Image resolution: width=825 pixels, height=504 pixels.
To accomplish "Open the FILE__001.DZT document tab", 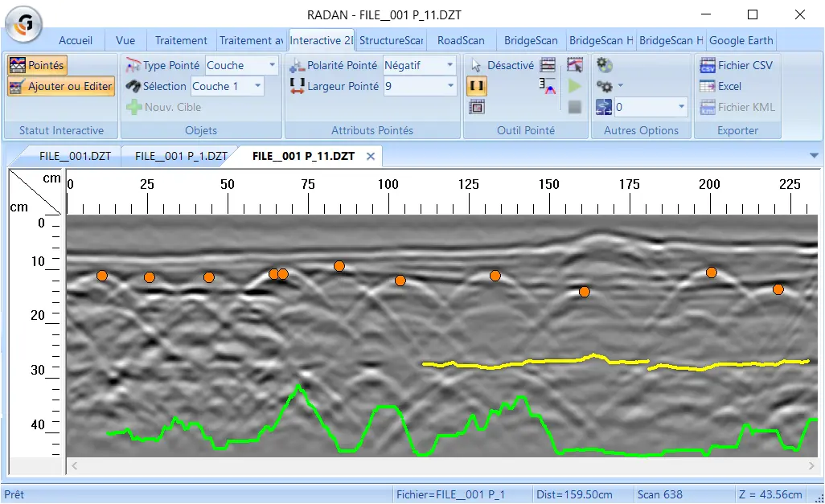I will [x=75, y=156].
